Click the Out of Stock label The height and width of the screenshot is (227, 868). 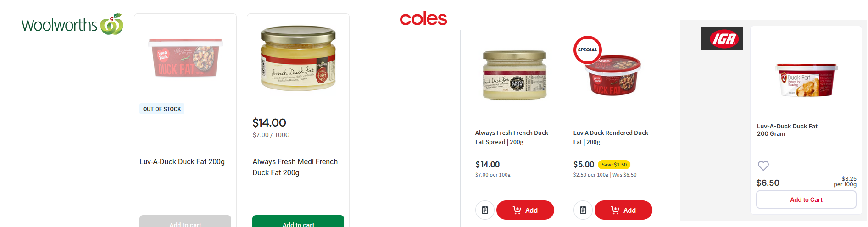click(162, 109)
